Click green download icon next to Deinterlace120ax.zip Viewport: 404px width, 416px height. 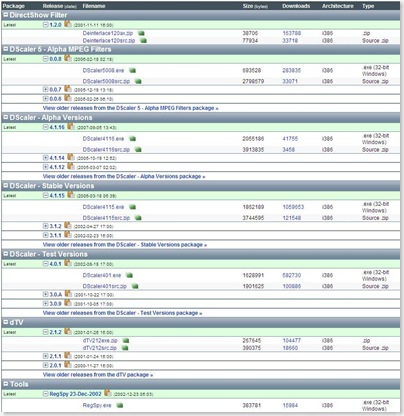pyautogui.click(x=141, y=33)
